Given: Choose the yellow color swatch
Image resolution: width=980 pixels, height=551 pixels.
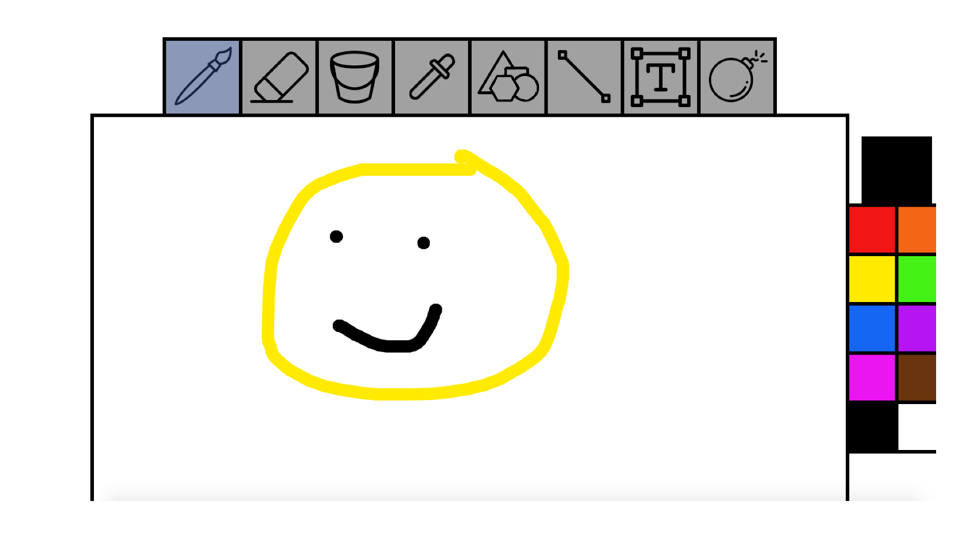Looking at the screenshot, I should [x=872, y=278].
